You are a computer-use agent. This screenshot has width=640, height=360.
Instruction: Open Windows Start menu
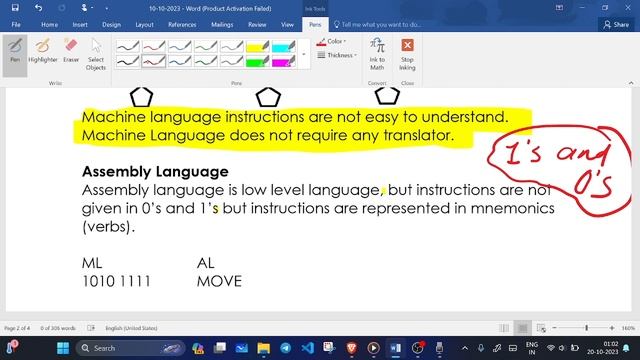coord(63,348)
